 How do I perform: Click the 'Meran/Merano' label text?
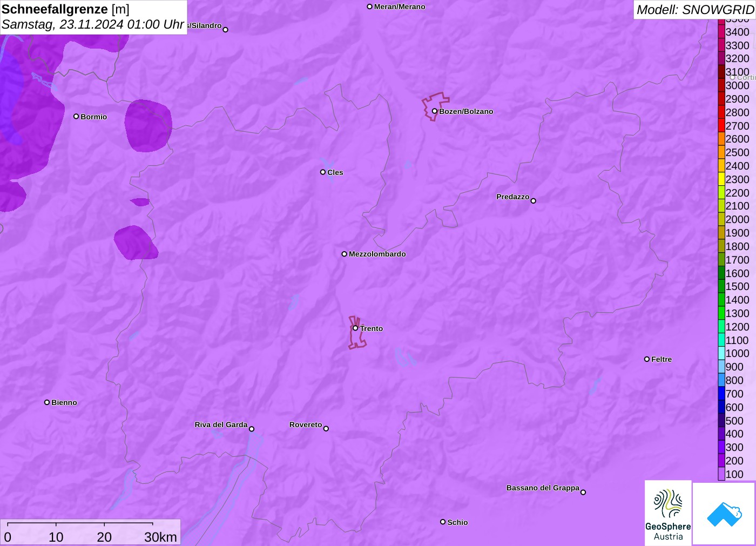click(x=400, y=6)
